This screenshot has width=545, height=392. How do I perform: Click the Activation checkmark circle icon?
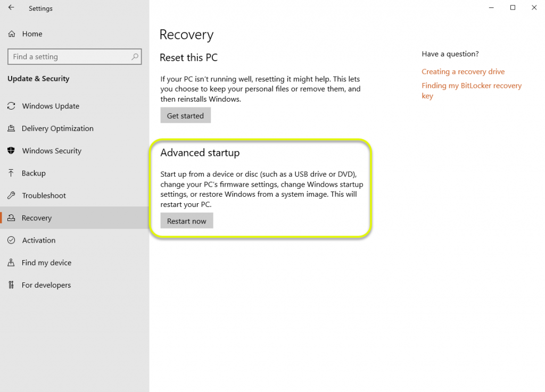(11, 240)
